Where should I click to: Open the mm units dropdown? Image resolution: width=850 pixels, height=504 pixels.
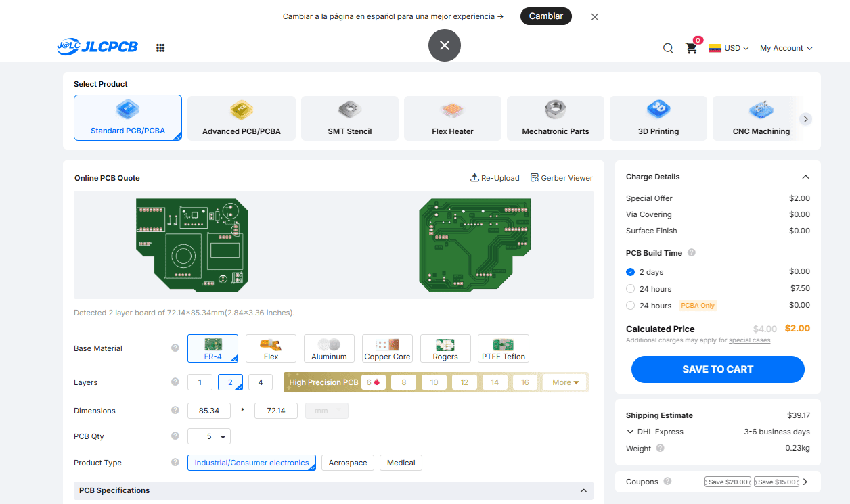click(327, 411)
